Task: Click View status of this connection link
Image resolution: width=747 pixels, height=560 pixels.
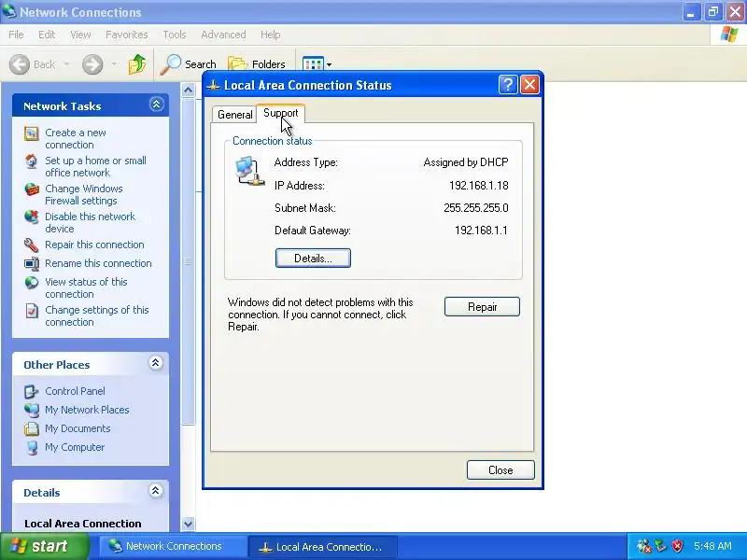Action: point(86,287)
